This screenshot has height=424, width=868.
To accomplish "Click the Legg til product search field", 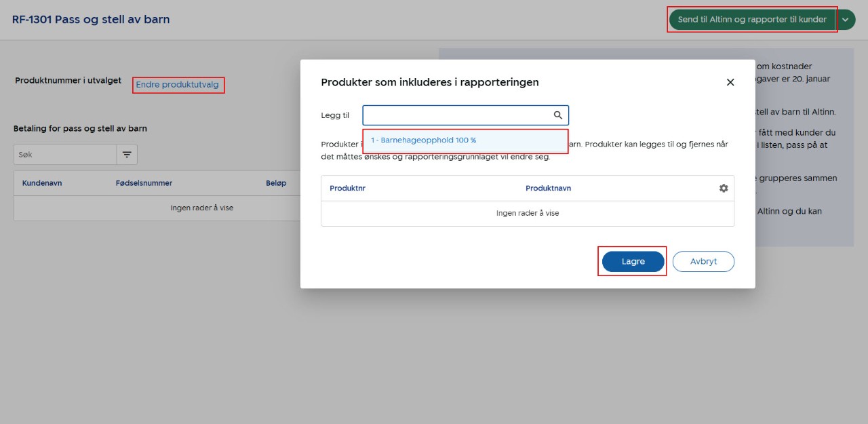I will point(458,115).
